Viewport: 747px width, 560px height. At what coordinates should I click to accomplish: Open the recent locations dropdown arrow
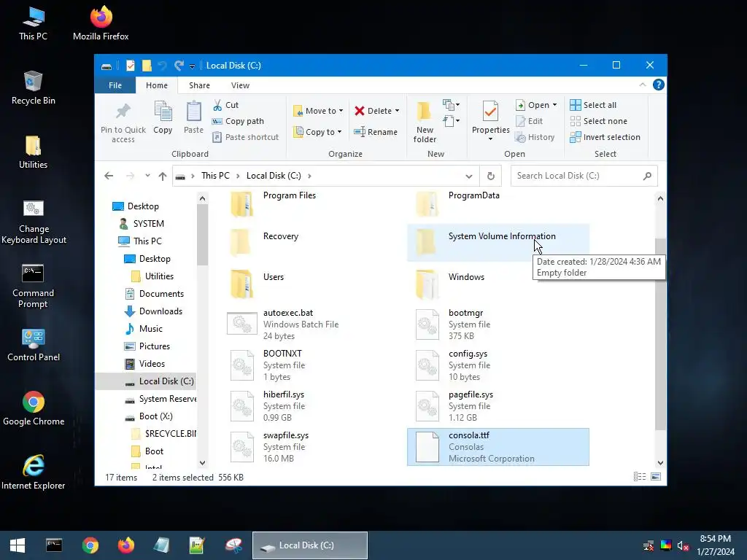click(147, 176)
